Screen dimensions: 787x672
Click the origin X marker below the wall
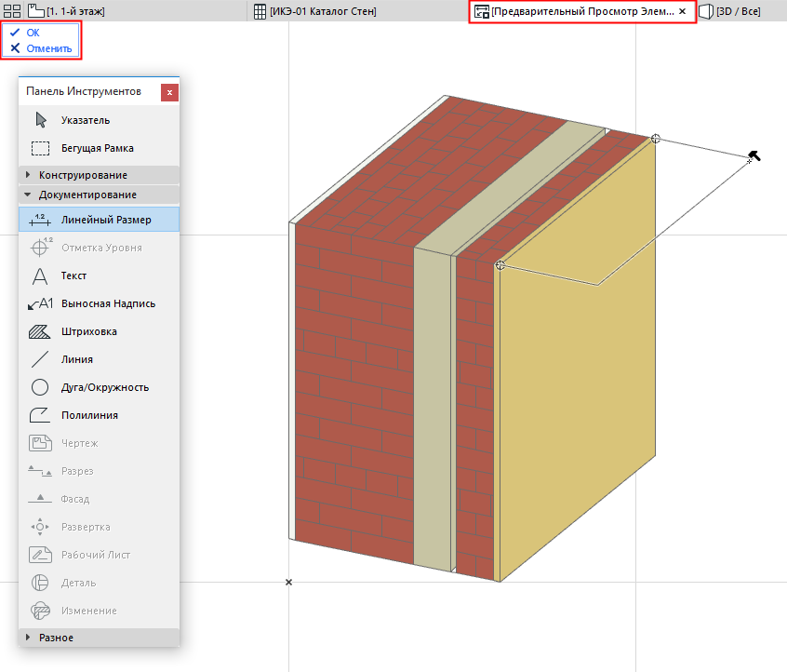pyautogui.click(x=288, y=582)
